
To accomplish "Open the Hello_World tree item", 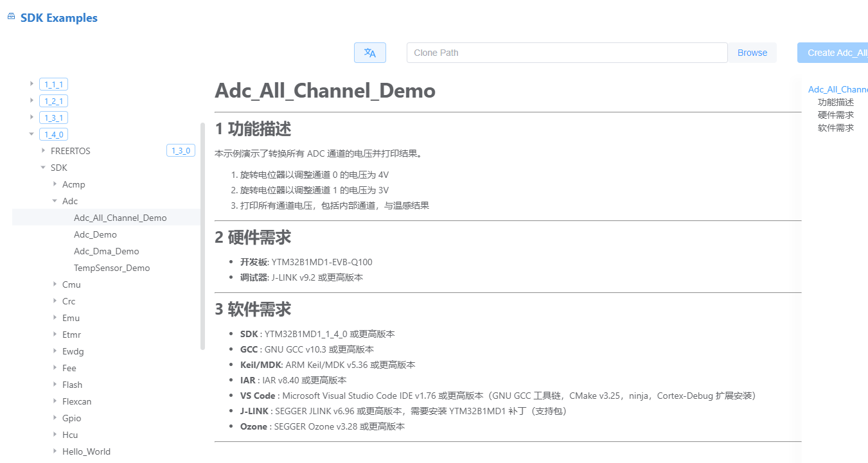I will click(86, 451).
